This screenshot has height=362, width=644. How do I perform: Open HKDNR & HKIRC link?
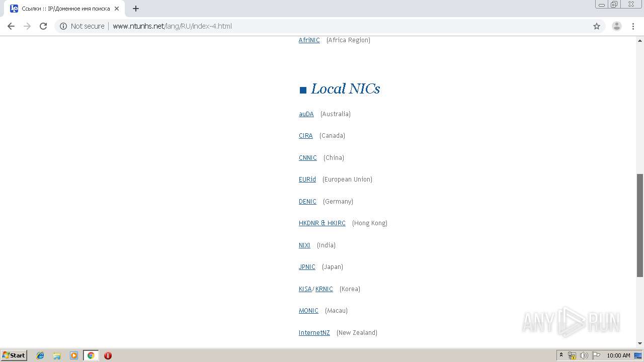(x=322, y=223)
